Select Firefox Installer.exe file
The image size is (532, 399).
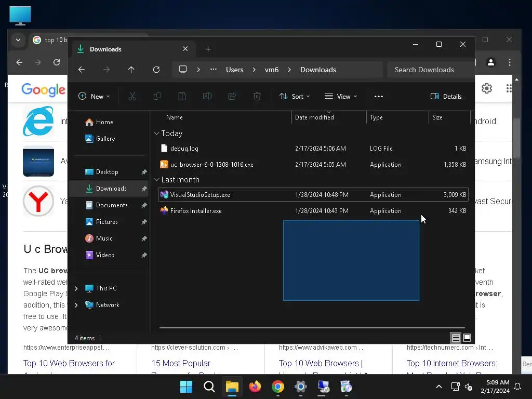[313, 211]
